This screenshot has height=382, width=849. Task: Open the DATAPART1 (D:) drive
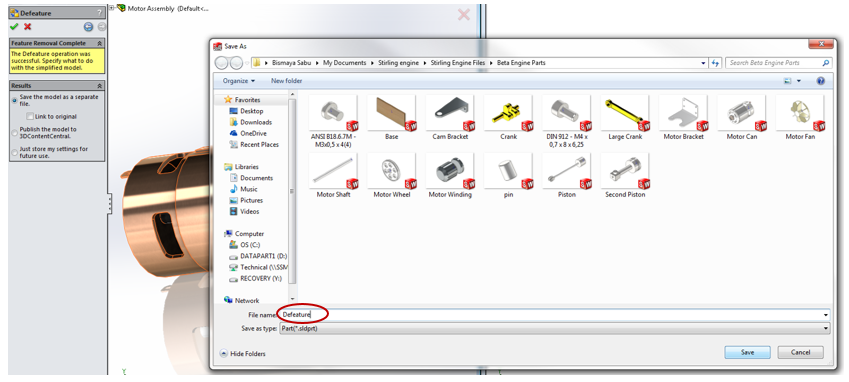(x=258, y=256)
